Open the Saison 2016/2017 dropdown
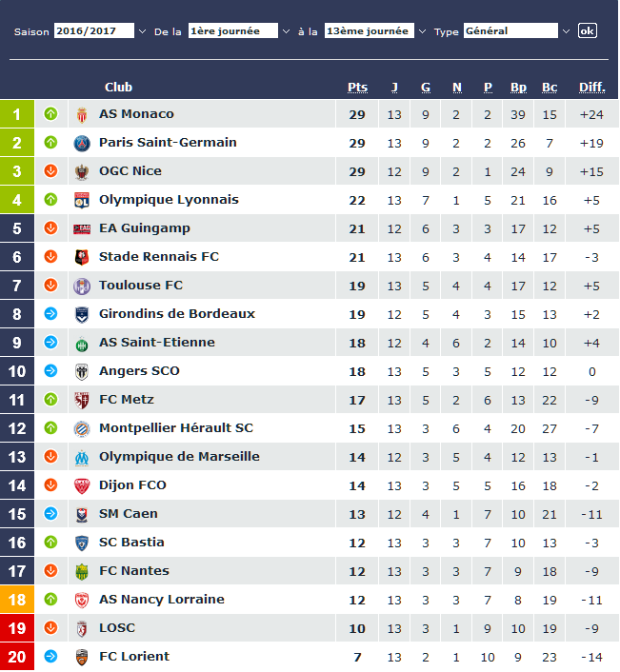Viewport: 620px width, 672px height. click(99, 30)
